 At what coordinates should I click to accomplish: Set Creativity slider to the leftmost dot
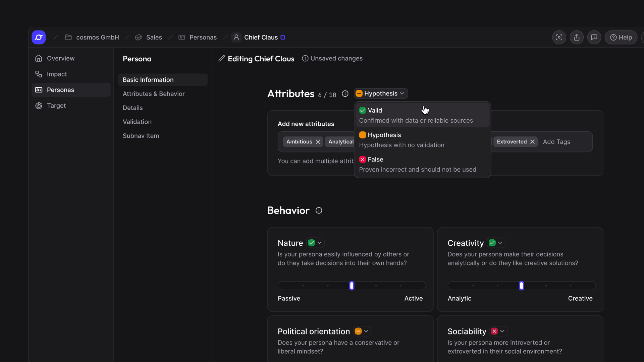(473, 286)
